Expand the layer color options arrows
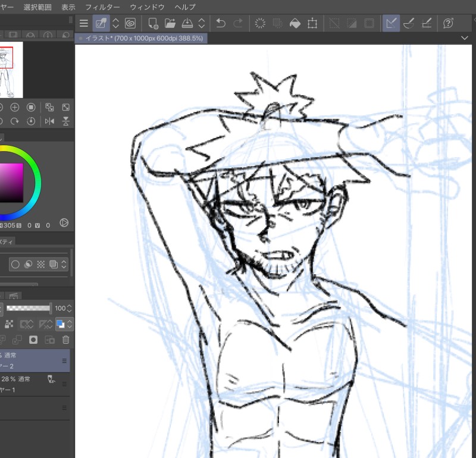This screenshot has width=476, height=458. tap(70, 324)
